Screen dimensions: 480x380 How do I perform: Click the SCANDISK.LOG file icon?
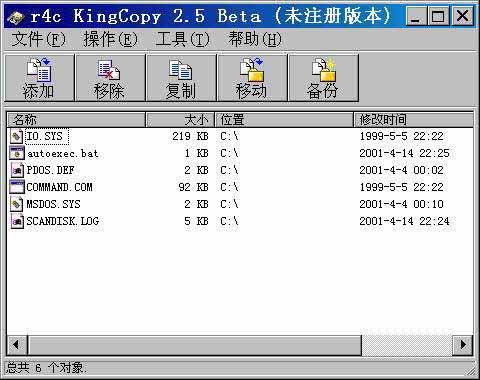click(x=16, y=221)
